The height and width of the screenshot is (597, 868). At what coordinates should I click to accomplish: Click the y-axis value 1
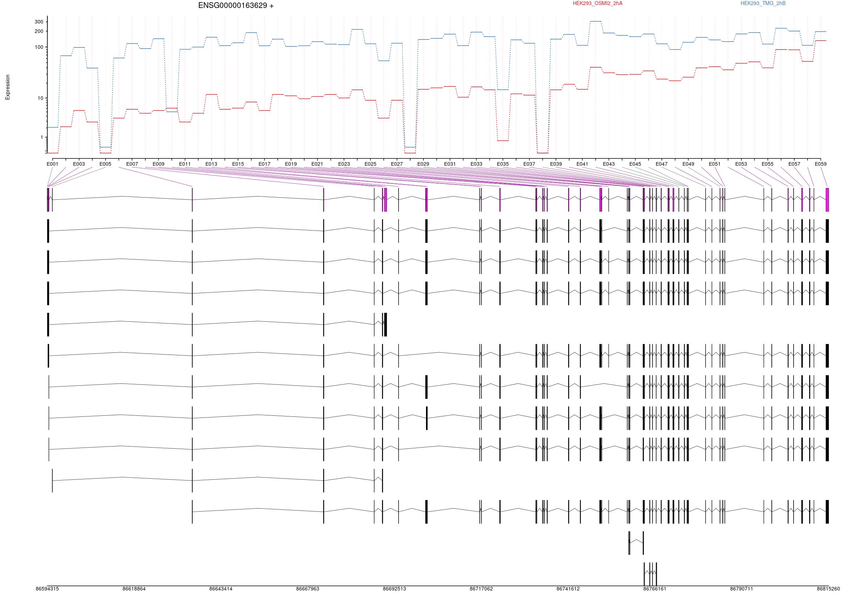click(42, 137)
